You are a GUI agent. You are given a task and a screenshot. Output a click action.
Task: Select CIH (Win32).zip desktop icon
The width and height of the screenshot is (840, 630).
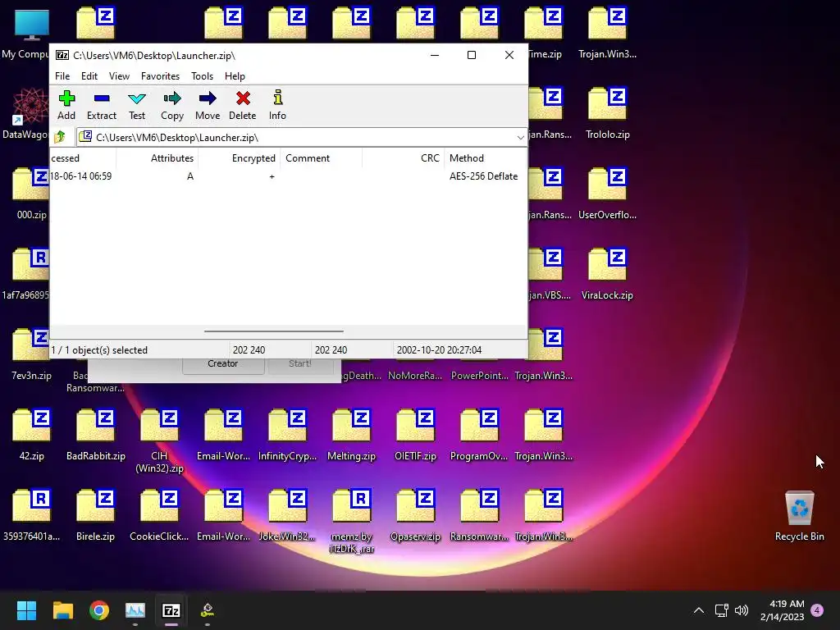click(x=159, y=441)
